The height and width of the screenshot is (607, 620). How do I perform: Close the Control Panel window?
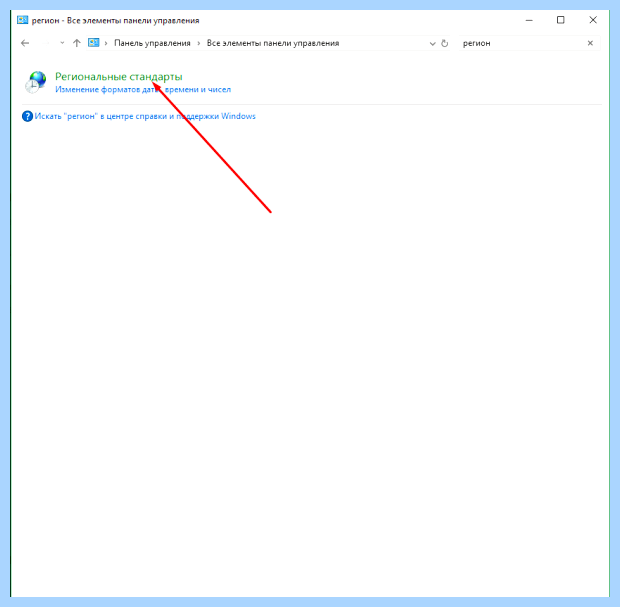[x=593, y=20]
